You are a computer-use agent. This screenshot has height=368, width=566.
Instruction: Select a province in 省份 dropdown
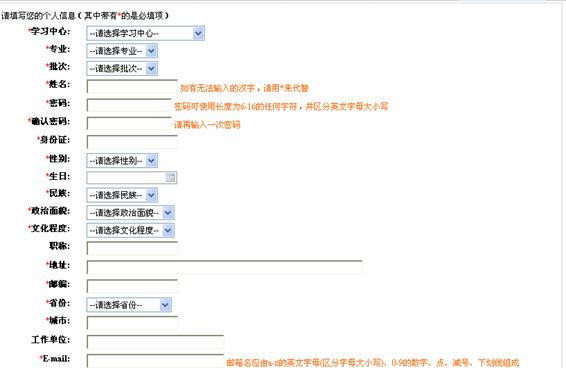coord(129,305)
